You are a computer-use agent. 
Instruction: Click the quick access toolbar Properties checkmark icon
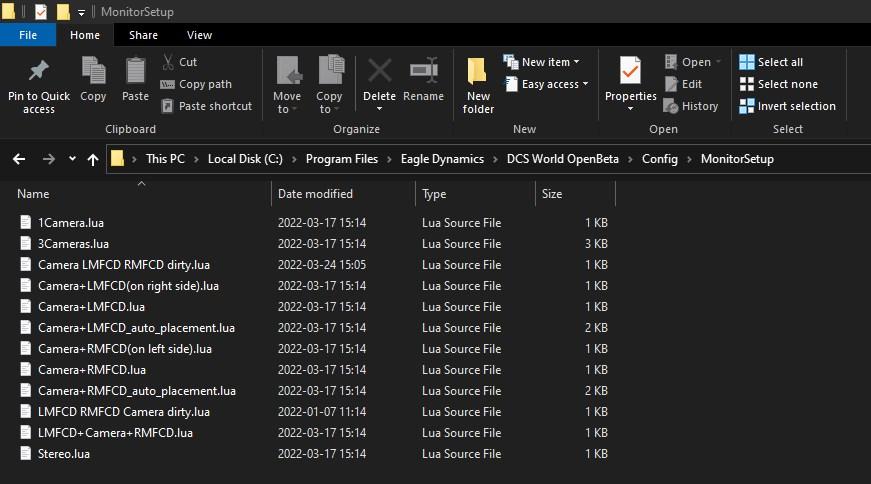click(x=41, y=11)
